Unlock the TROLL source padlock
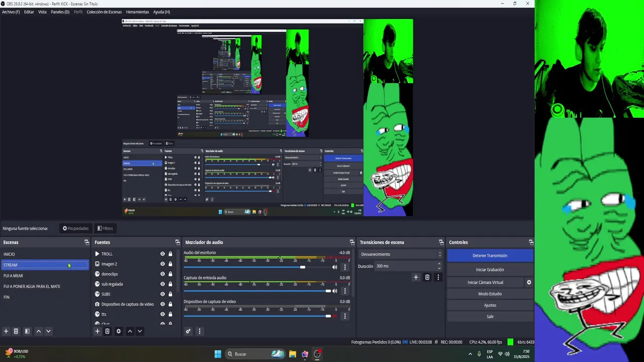644x362 pixels. [170, 254]
